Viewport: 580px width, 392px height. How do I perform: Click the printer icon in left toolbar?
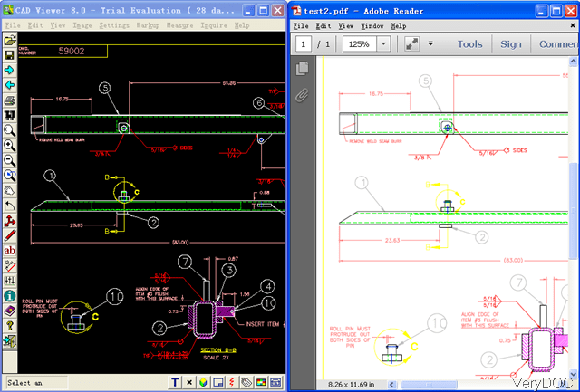click(9, 100)
